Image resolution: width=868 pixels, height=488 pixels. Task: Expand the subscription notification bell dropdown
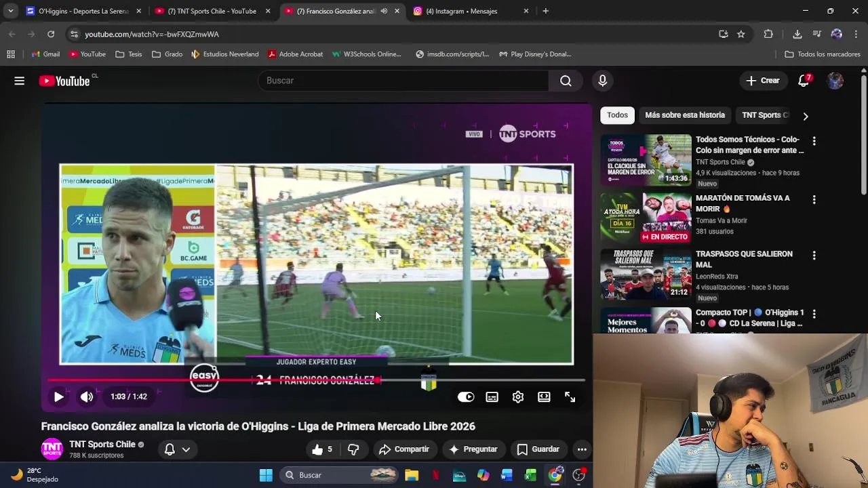176,449
